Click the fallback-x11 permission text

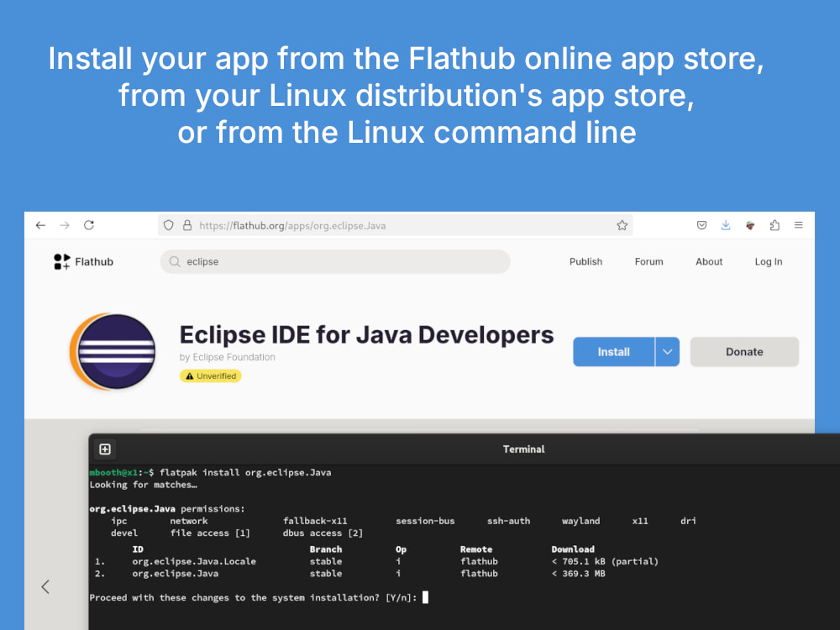pyautogui.click(x=315, y=521)
